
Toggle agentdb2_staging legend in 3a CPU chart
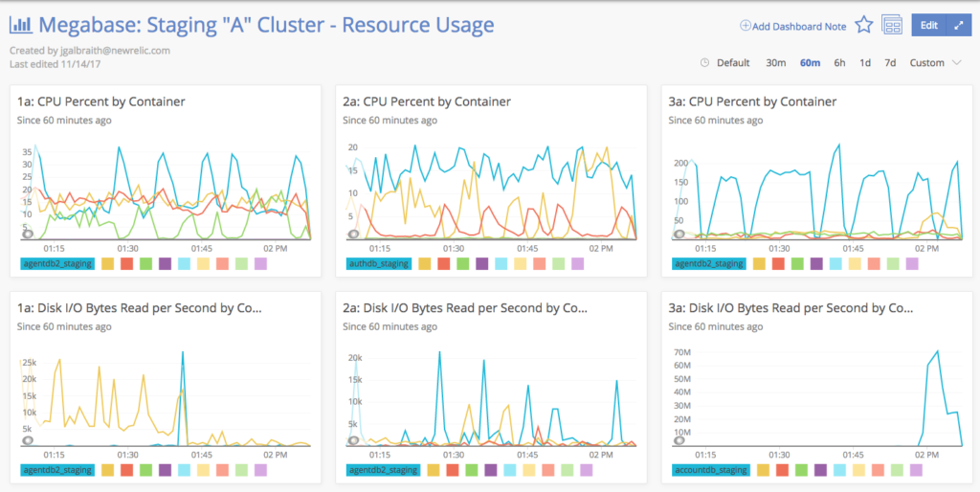709,264
